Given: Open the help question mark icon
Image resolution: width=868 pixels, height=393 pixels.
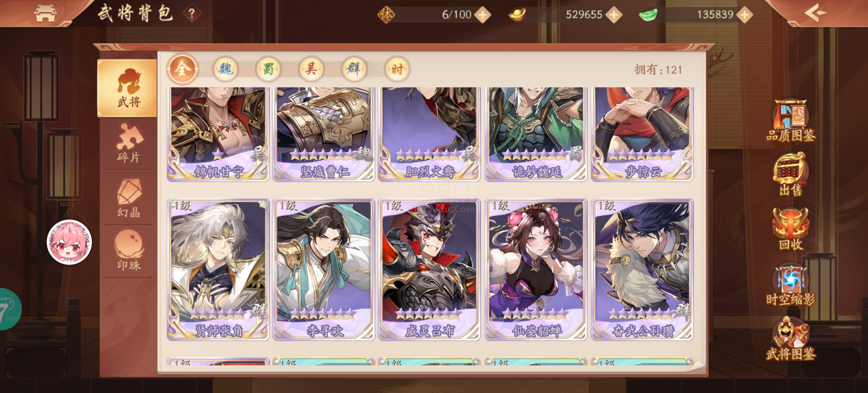Looking at the screenshot, I should click(192, 14).
